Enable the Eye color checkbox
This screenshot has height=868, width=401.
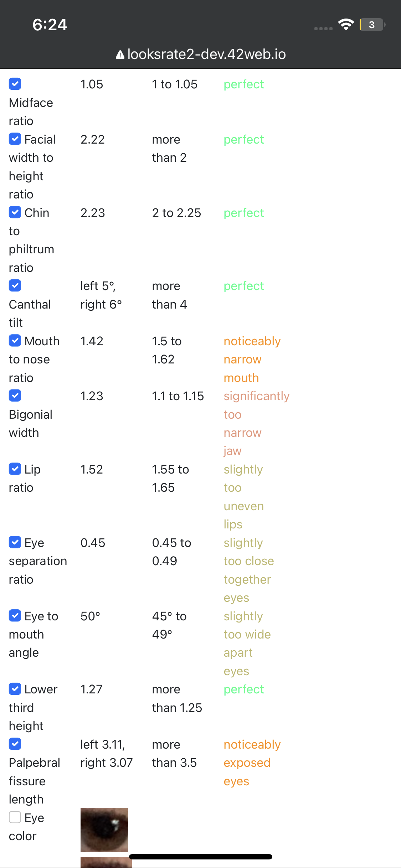pos(15,817)
